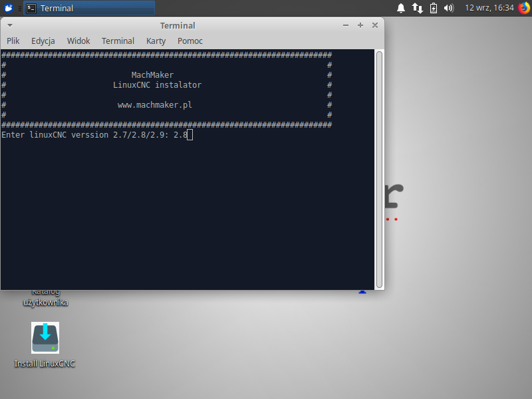Viewport: 532px width, 399px height.
Task: Open the battery power indicator
Action: pos(434,8)
